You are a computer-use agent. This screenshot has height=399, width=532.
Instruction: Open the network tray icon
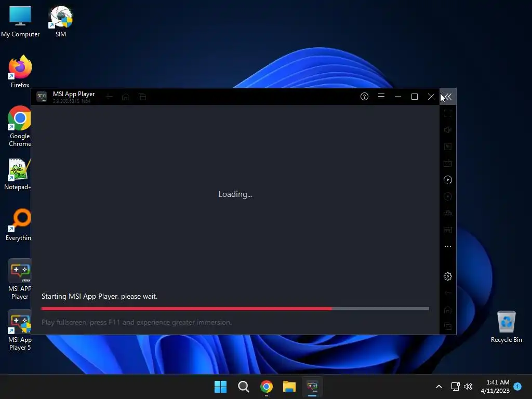455,387
